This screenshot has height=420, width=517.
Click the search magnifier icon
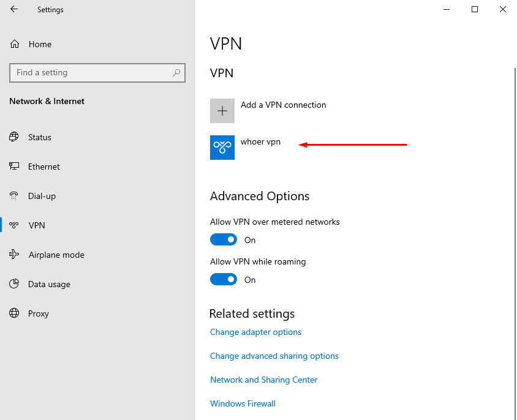(x=176, y=72)
